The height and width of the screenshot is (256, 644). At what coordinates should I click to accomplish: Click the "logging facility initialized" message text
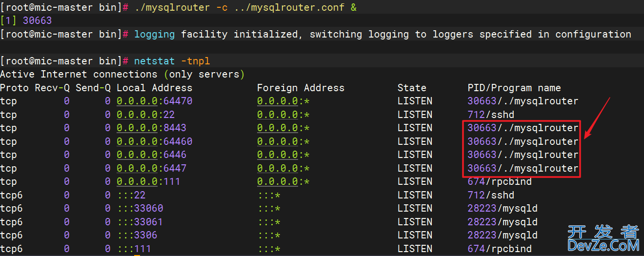(x=216, y=34)
